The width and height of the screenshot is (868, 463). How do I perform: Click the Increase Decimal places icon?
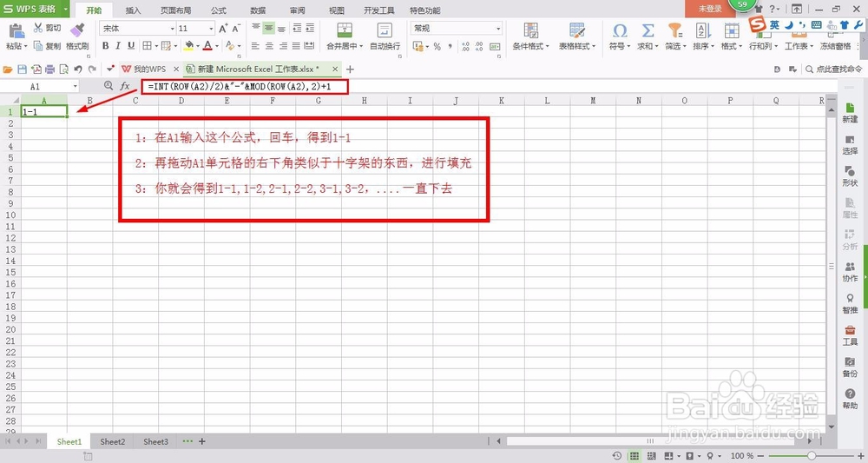[x=465, y=47]
